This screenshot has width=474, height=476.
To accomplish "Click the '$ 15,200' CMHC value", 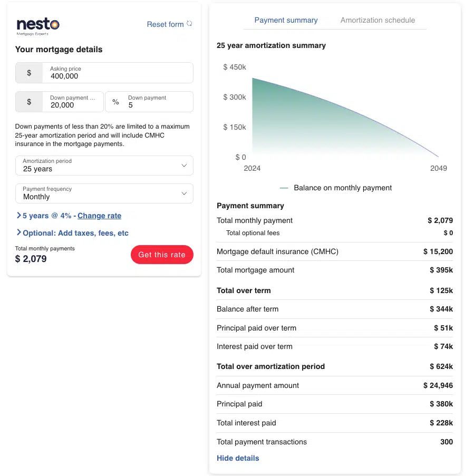I will coord(438,251).
